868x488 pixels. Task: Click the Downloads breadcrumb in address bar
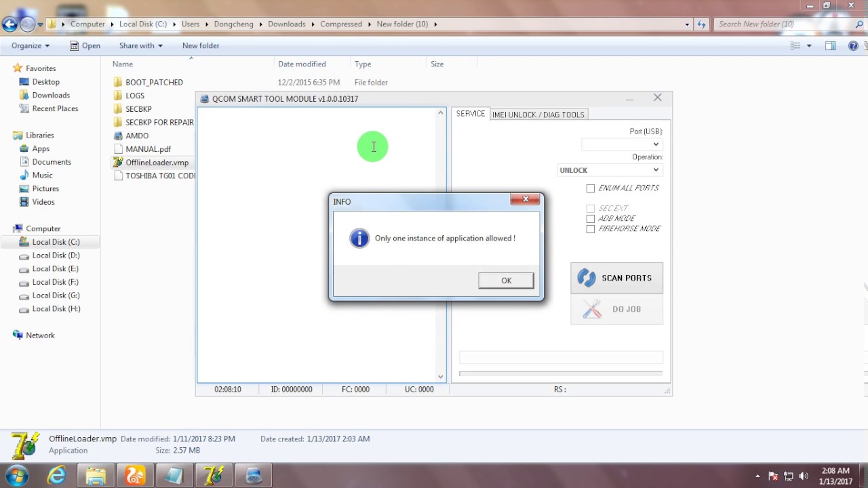click(x=286, y=24)
